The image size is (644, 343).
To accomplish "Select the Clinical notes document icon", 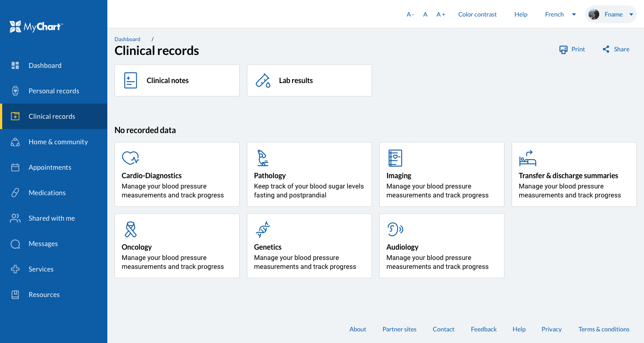I will [x=130, y=80].
